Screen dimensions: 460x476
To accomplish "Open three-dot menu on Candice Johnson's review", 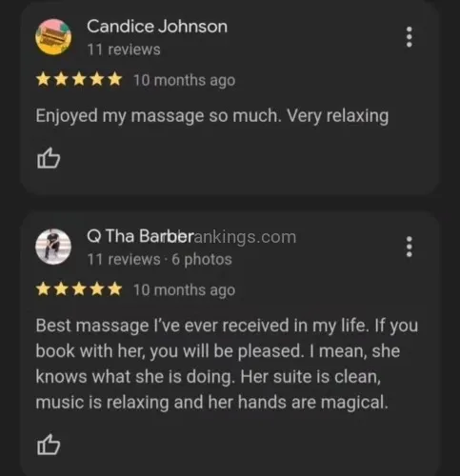I will (410, 37).
